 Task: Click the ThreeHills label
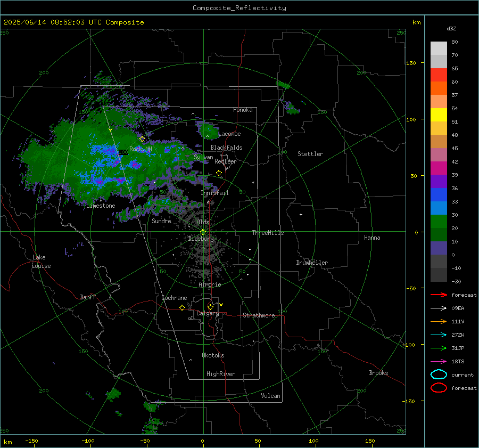268,233
